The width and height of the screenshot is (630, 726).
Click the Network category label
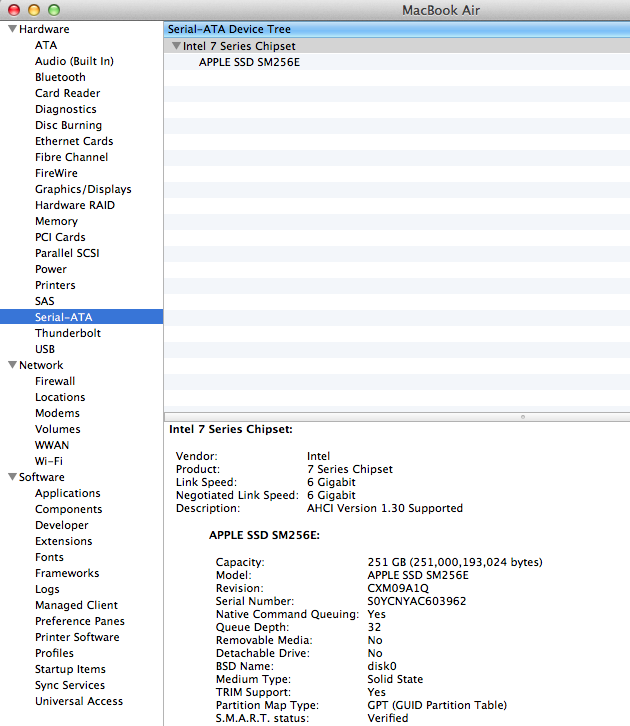41,365
